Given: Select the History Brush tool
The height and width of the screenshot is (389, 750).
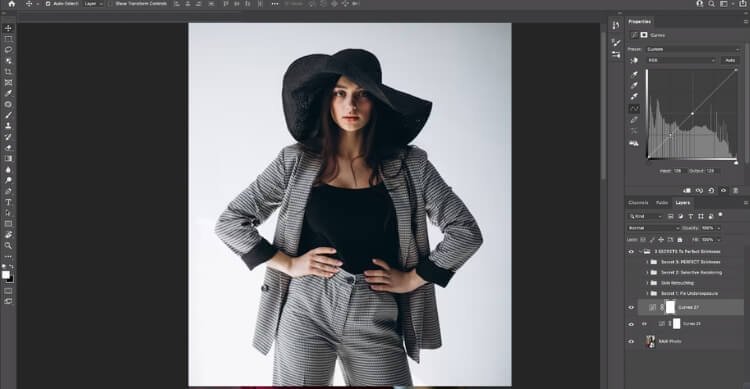Looking at the screenshot, I should [8, 137].
